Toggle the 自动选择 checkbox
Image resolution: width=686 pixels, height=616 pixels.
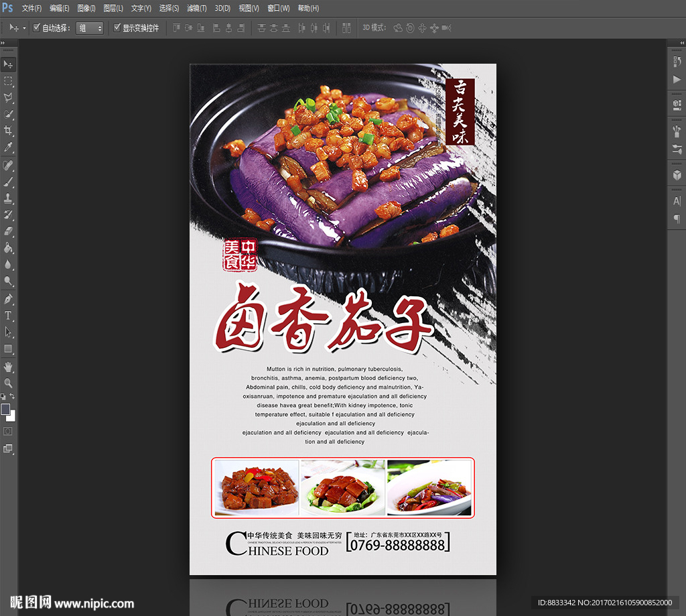pos(37,27)
